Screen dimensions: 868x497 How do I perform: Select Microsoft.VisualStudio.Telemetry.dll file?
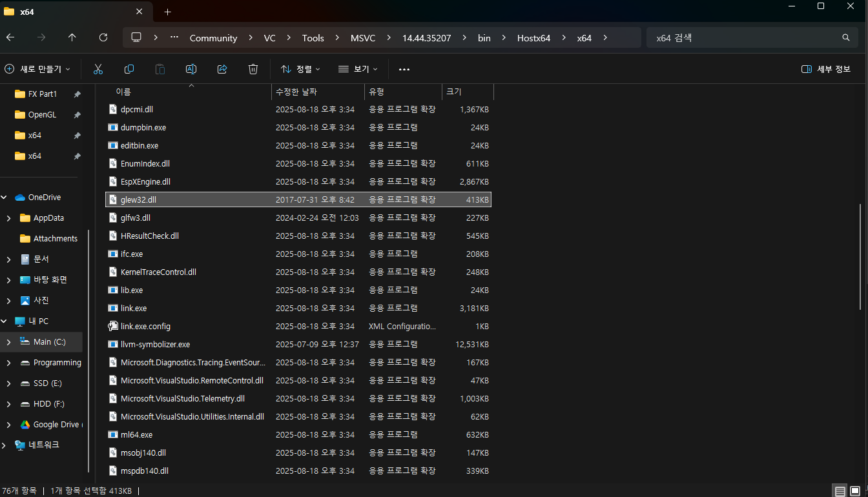click(298, 399)
